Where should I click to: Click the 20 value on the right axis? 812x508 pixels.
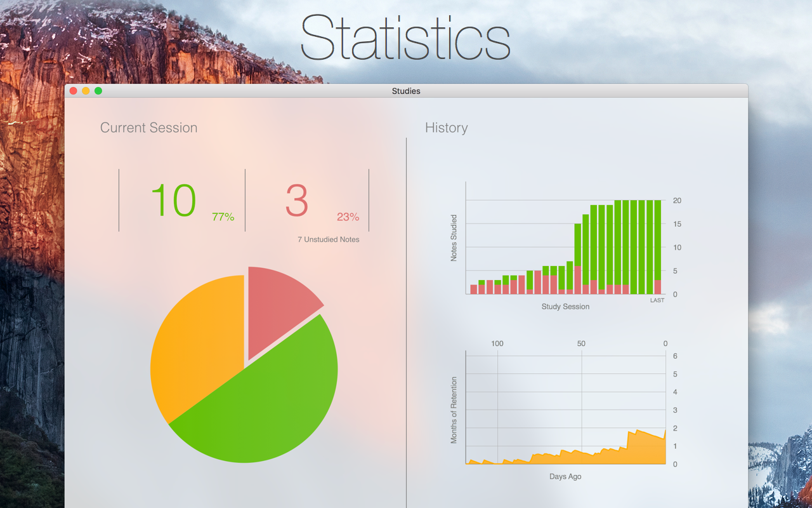pos(676,201)
